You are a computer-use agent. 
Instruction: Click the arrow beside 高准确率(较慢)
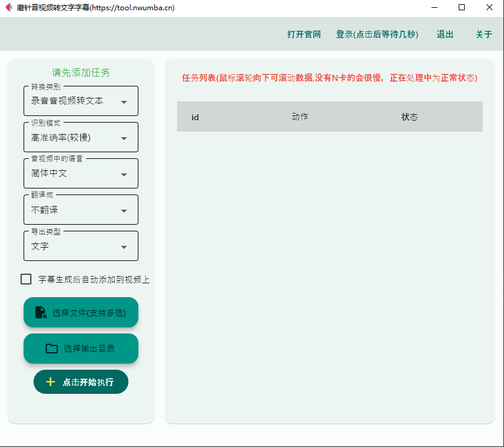pos(124,138)
